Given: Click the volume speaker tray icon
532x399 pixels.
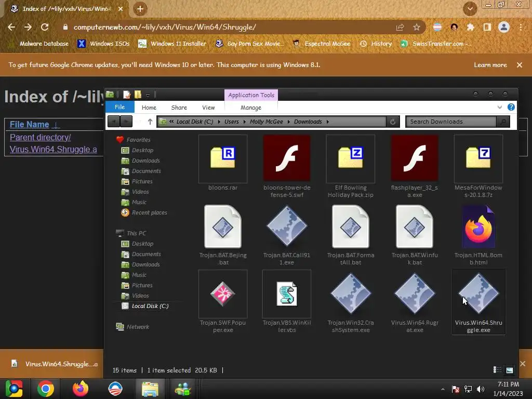Looking at the screenshot, I should pos(481,389).
